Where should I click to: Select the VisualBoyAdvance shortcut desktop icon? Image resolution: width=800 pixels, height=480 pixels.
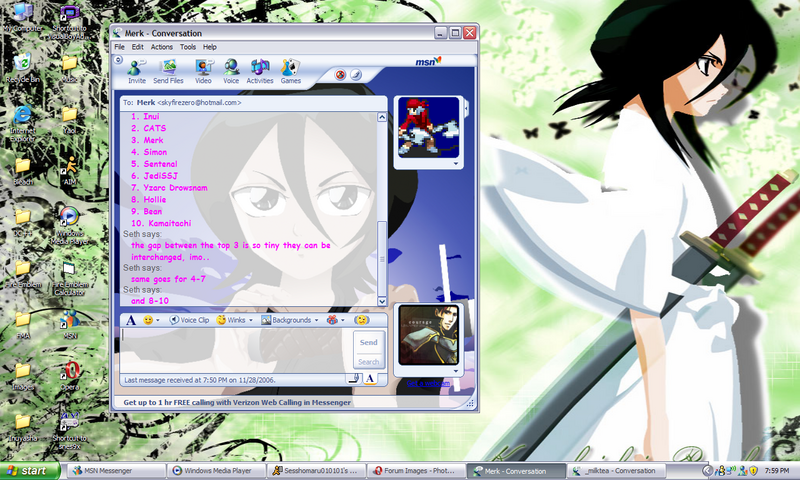click(x=70, y=22)
